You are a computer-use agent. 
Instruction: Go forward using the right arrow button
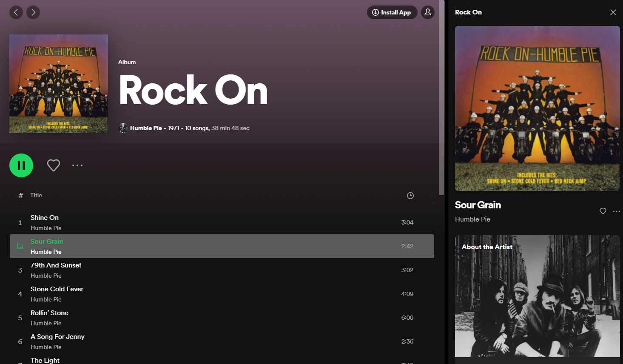[x=33, y=12]
